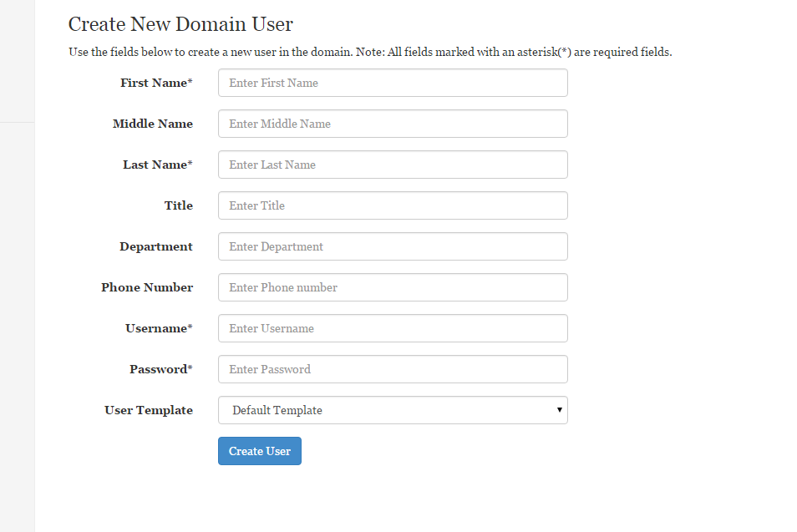
Task: Click the Middle Name label
Action: [x=153, y=124]
